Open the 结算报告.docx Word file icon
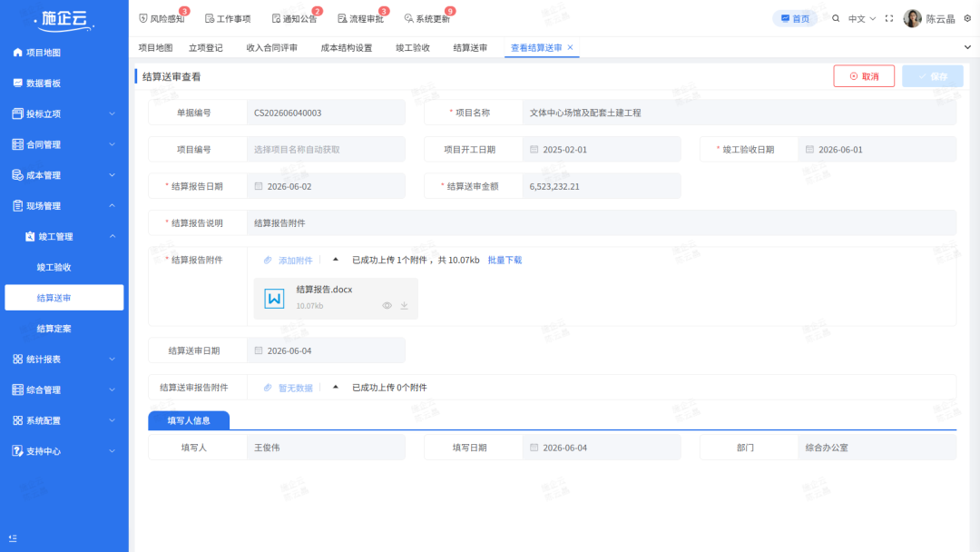This screenshot has width=980, height=552. [274, 298]
